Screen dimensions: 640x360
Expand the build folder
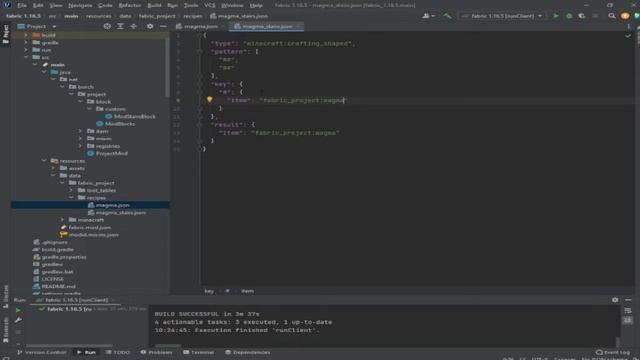tap(27, 35)
